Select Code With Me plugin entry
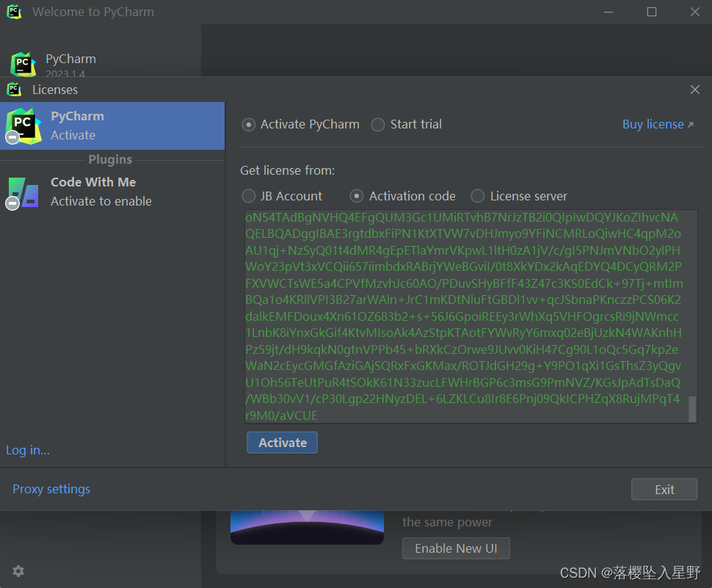This screenshot has width=712, height=588. tap(112, 192)
